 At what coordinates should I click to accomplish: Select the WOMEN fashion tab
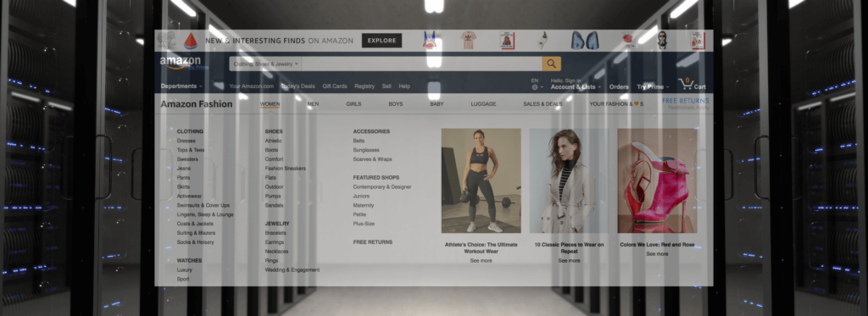pyautogui.click(x=270, y=104)
